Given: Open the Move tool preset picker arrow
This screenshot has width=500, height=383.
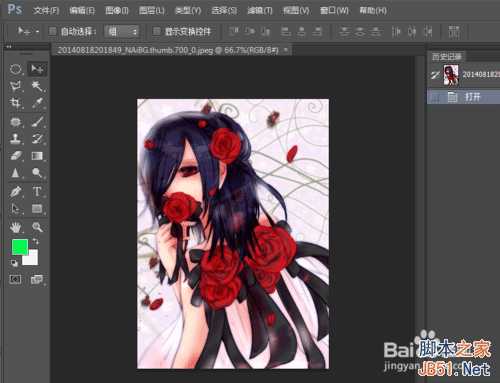Looking at the screenshot, I should pyautogui.click(x=37, y=32).
